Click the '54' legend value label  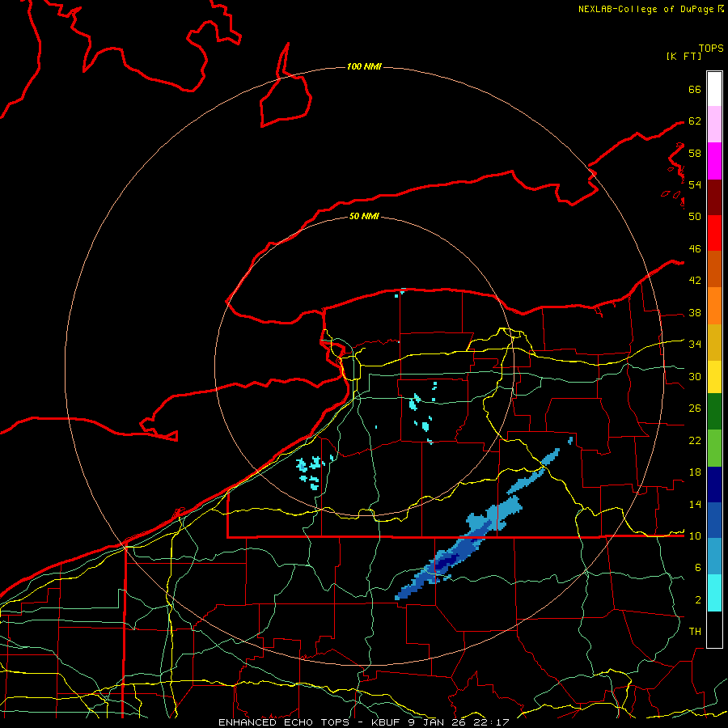point(695,184)
